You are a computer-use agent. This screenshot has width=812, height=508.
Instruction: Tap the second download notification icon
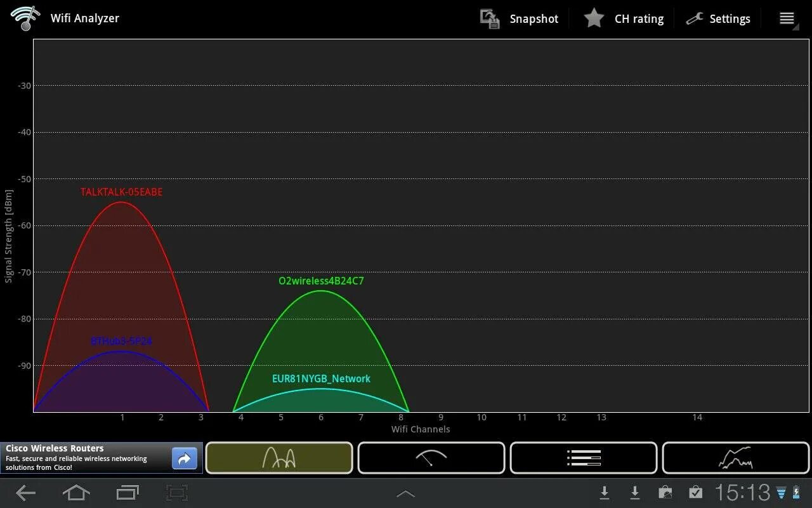634,493
